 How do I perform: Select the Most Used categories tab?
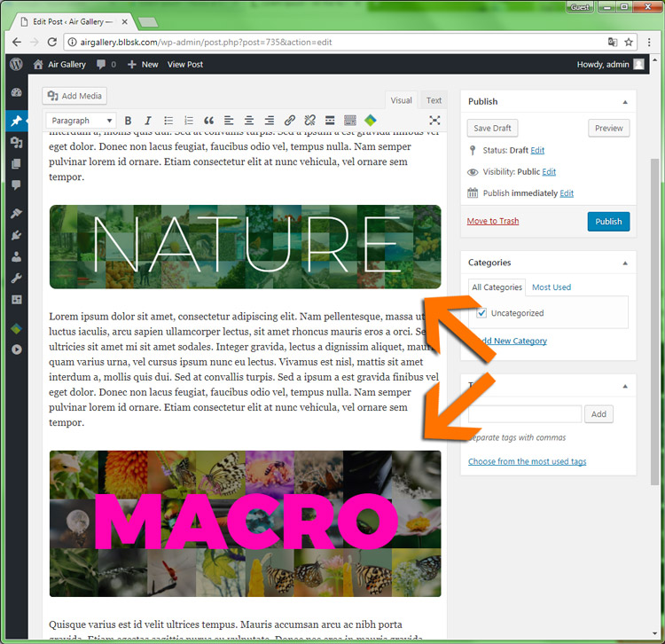click(552, 287)
